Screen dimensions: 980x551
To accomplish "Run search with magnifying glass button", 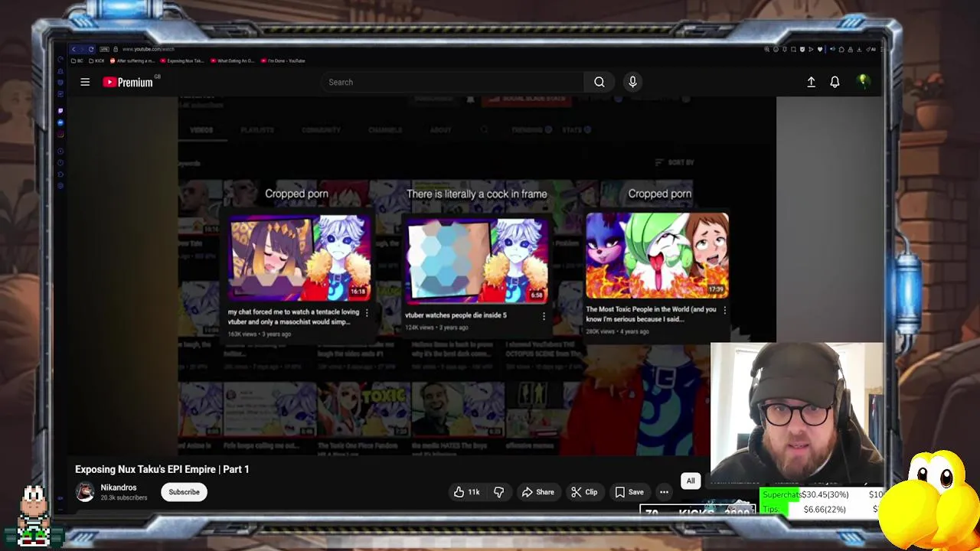I will (599, 82).
